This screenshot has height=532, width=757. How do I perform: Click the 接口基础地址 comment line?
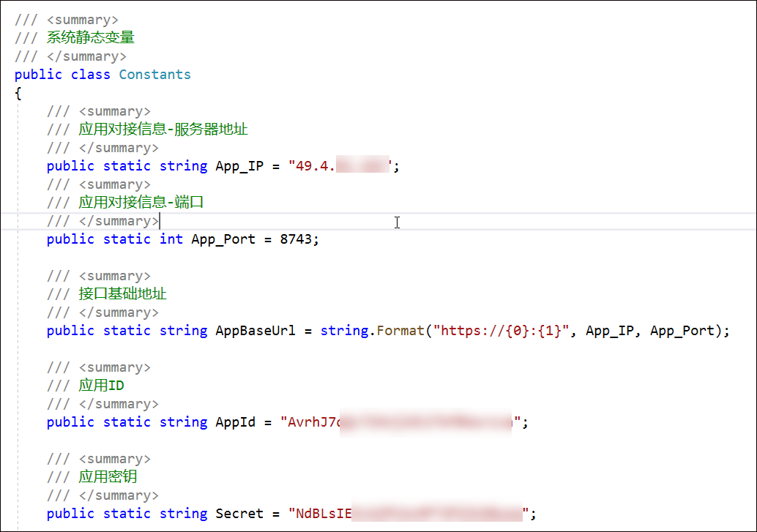pyautogui.click(x=122, y=294)
